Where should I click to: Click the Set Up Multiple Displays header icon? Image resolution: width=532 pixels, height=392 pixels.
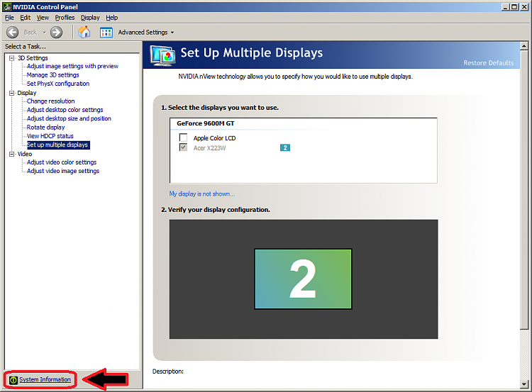pyautogui.click(x=163, y=55)
